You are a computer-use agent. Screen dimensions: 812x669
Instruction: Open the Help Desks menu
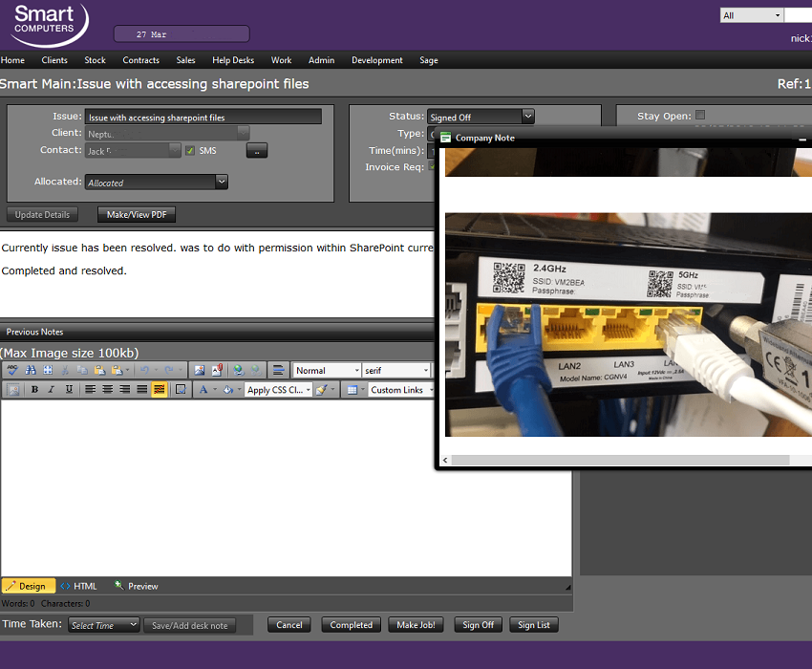tap(233, 60)
